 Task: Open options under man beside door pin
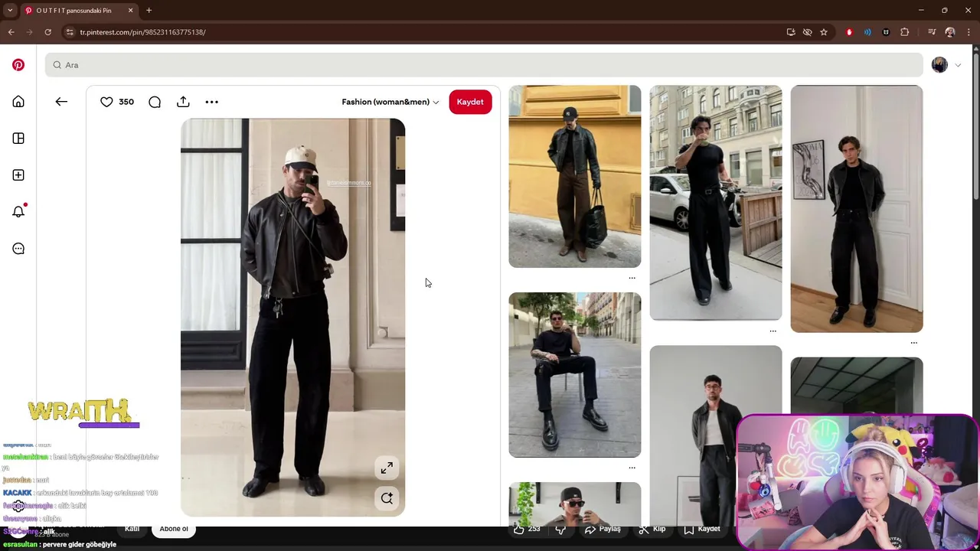coord(913,343)
